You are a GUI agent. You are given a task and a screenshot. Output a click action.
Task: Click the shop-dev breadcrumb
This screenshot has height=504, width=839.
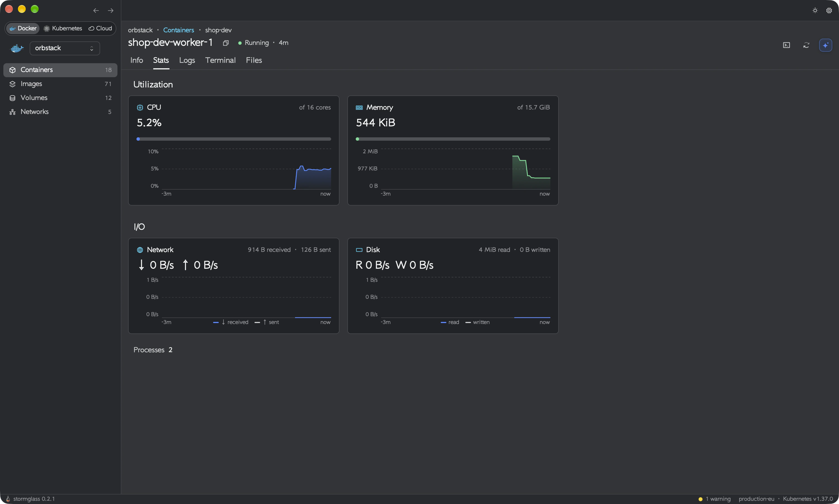(218, 30)
